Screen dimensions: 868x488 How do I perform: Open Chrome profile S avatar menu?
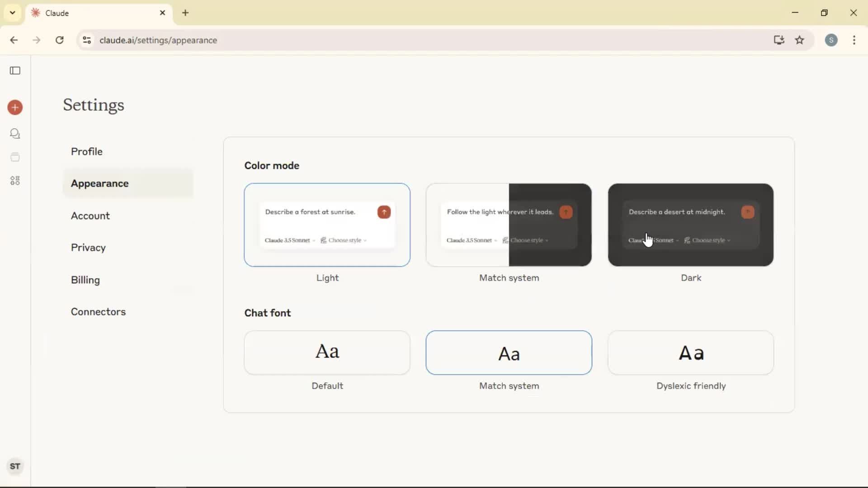click(x=831, y=40)
